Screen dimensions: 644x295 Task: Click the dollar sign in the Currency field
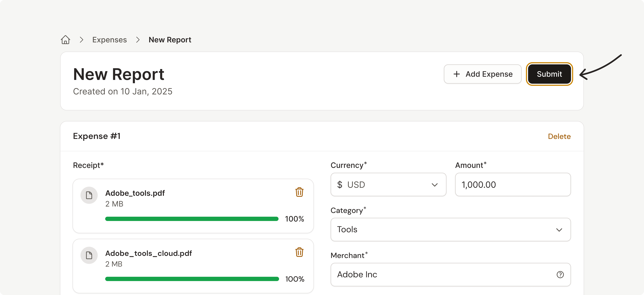pos(339,185)
